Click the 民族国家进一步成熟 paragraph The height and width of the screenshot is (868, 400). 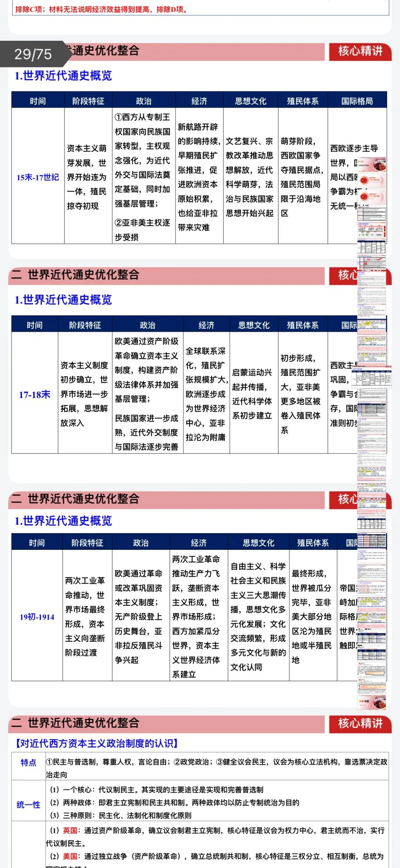coord(147,432)
